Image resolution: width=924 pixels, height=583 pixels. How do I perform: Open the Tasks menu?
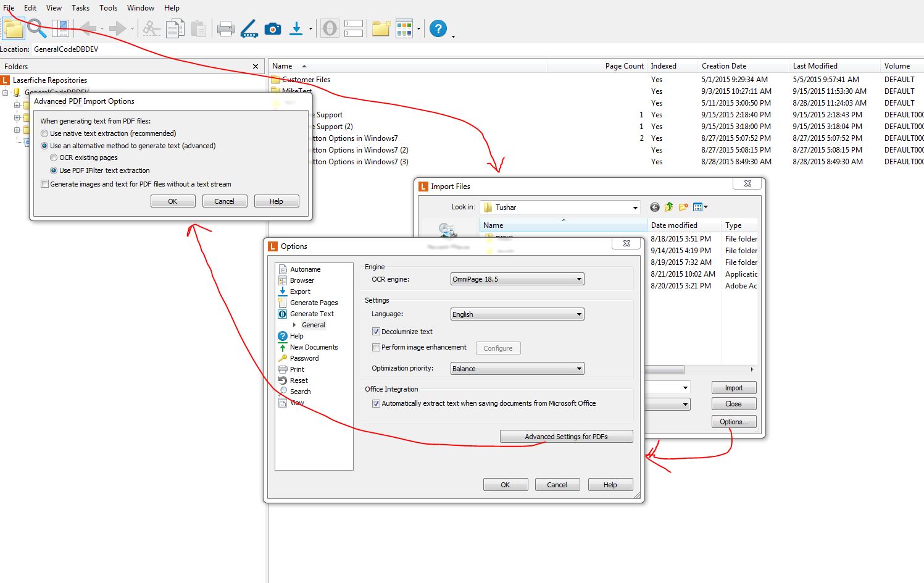tap(80, 8)
